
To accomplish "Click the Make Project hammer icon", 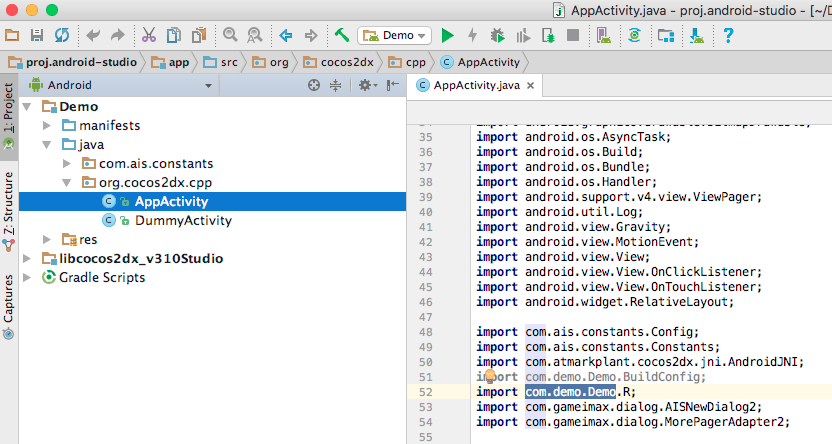I will tap(342, 35).
